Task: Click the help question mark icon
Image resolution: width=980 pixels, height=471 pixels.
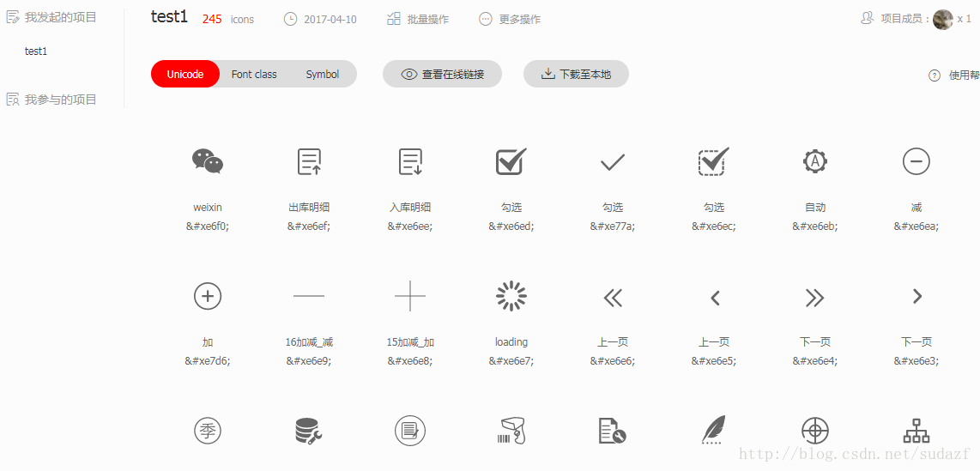Action: pyautogui.click(x=935, y=75)
